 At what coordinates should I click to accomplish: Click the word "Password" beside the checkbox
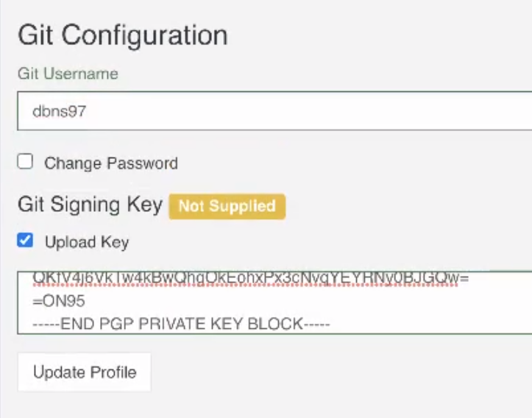[143, 163]
